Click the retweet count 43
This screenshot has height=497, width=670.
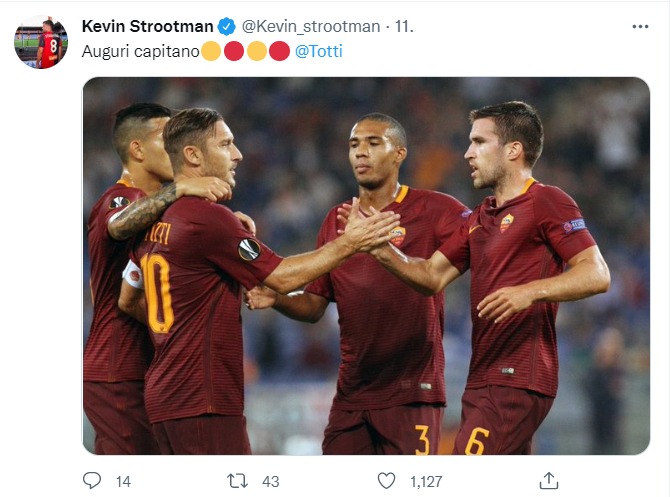pos(270,481)
